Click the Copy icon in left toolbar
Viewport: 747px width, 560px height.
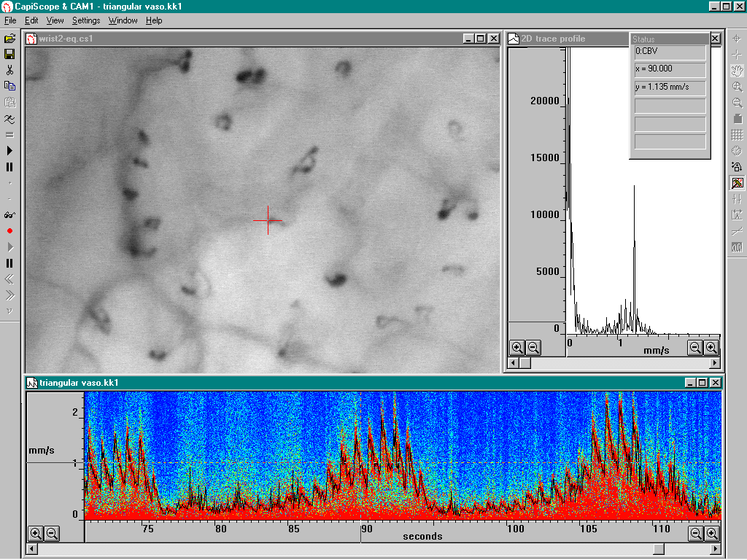9,86
